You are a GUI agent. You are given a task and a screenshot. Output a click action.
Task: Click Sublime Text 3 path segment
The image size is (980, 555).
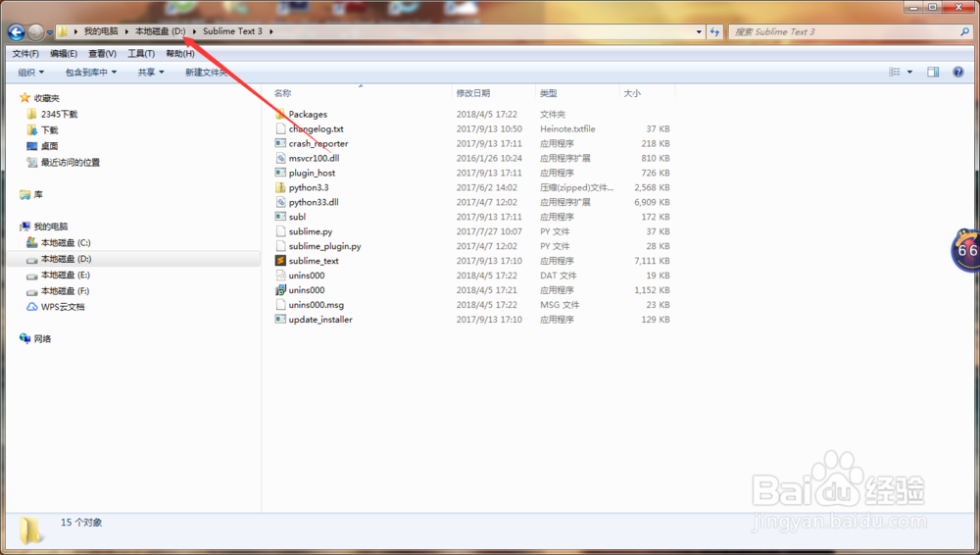232,31
